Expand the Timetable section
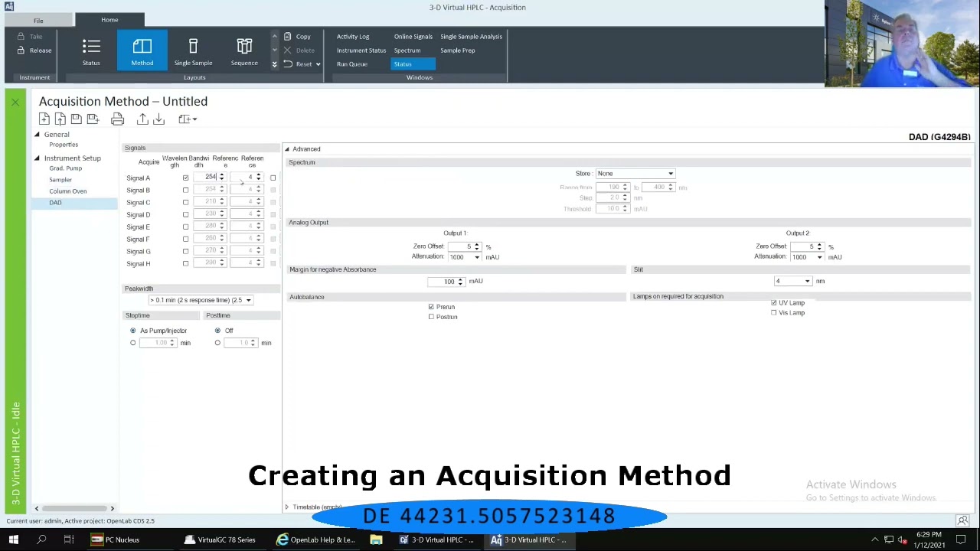This screenshot has width=980, height=551. pos(287,507)
